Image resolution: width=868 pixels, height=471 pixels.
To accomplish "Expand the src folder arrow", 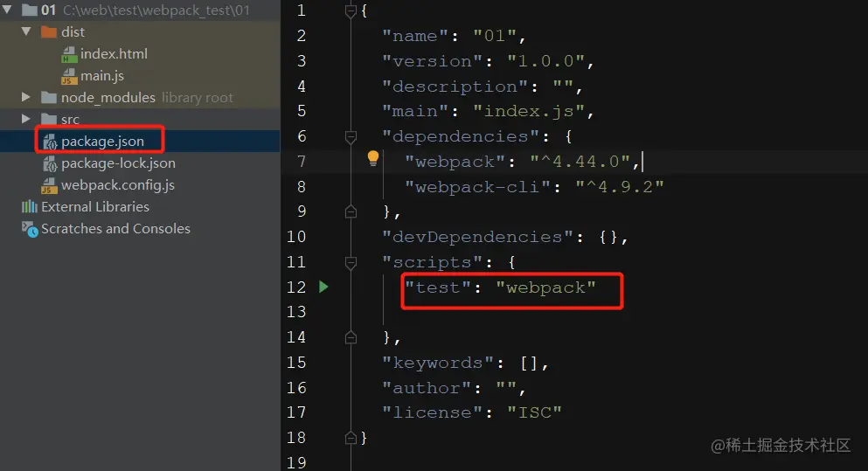I will [25, 119].
